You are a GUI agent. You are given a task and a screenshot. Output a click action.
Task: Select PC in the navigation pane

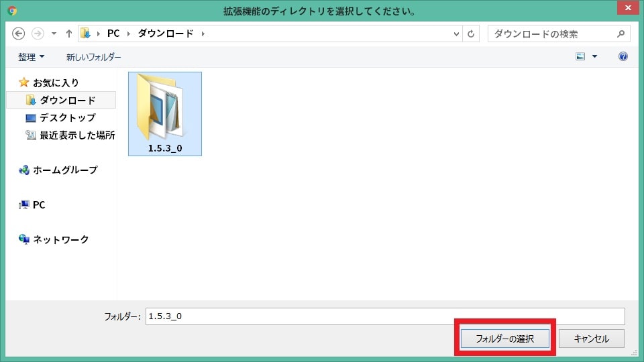[39, 205]
